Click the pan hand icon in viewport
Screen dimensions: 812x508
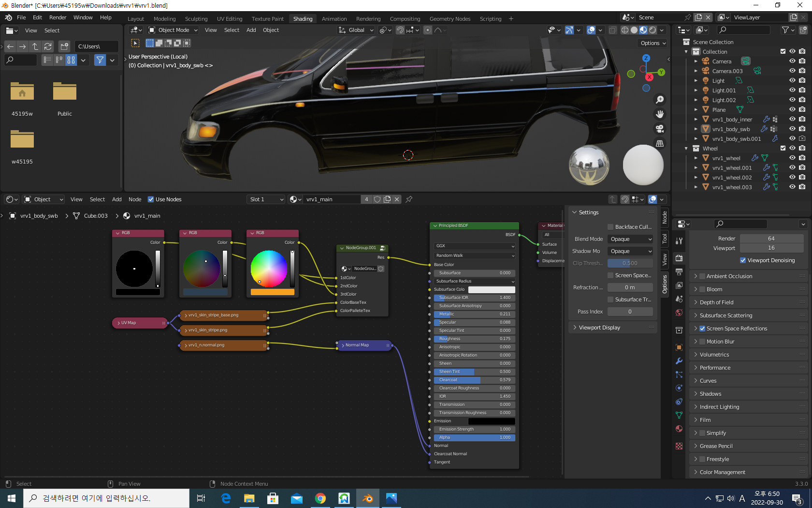pos(660,114)
